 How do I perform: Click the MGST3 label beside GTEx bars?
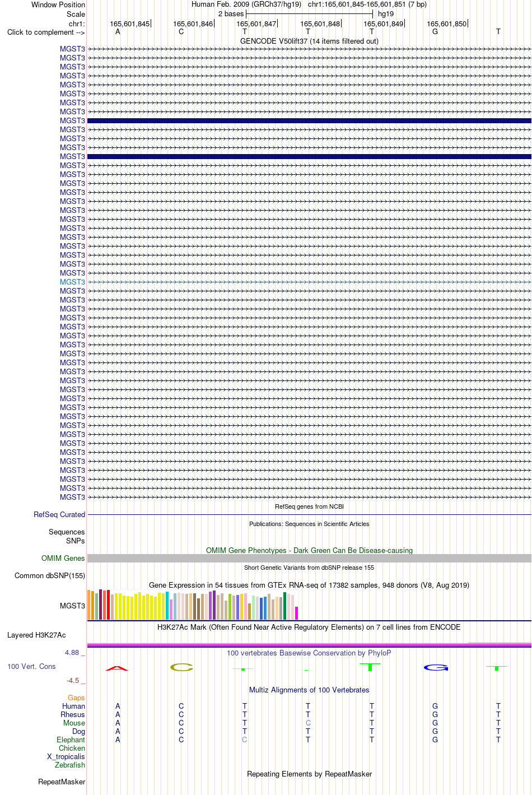[x=73, y=606]
